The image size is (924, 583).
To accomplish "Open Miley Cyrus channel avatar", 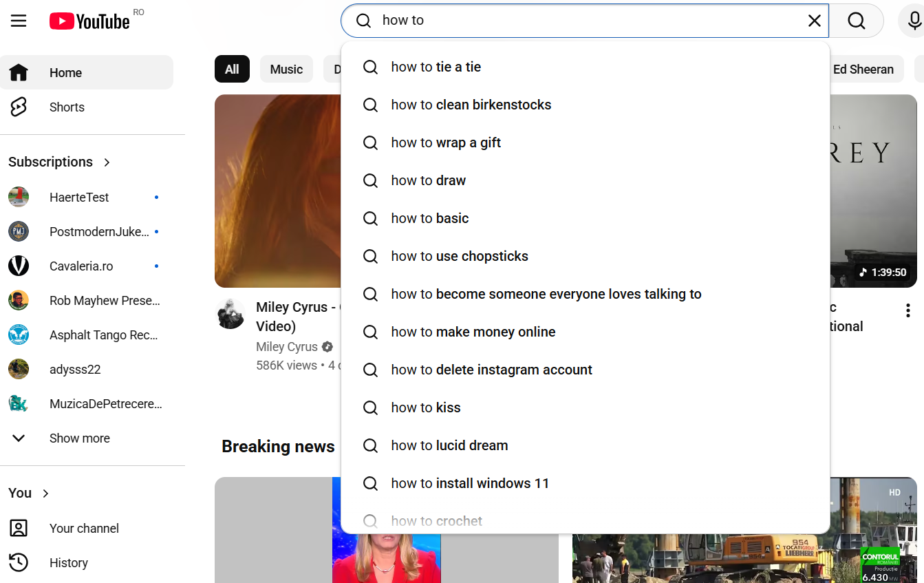I will [x=230, y=314].
